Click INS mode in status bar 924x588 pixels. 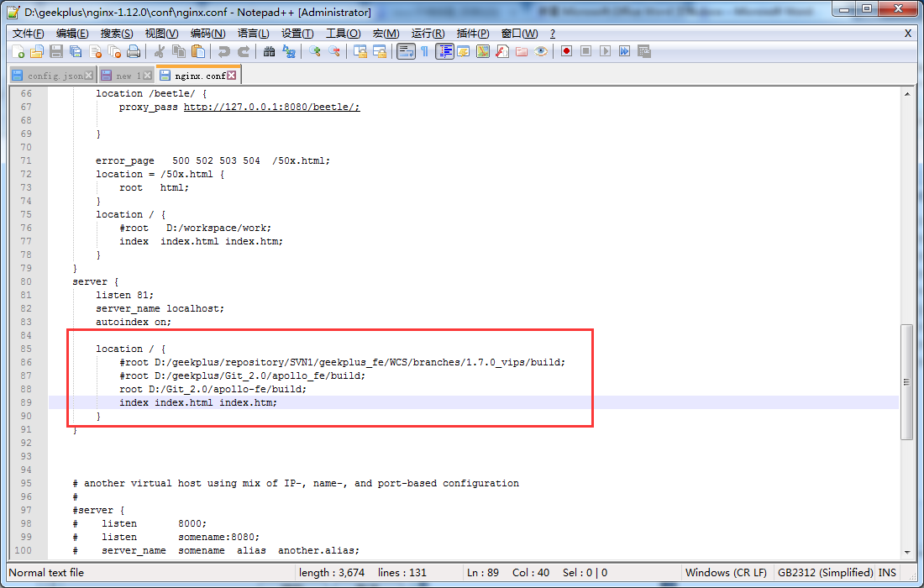(x=887, y=573)
